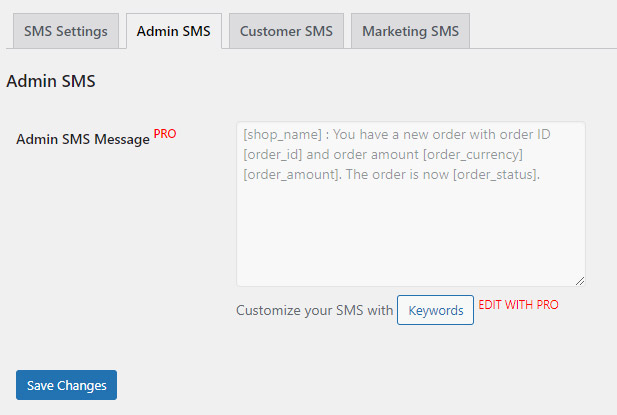This screenshot has height=415, width=617.
Task: Click the EDIT WITH PRO red text
Action: point(518,305)
